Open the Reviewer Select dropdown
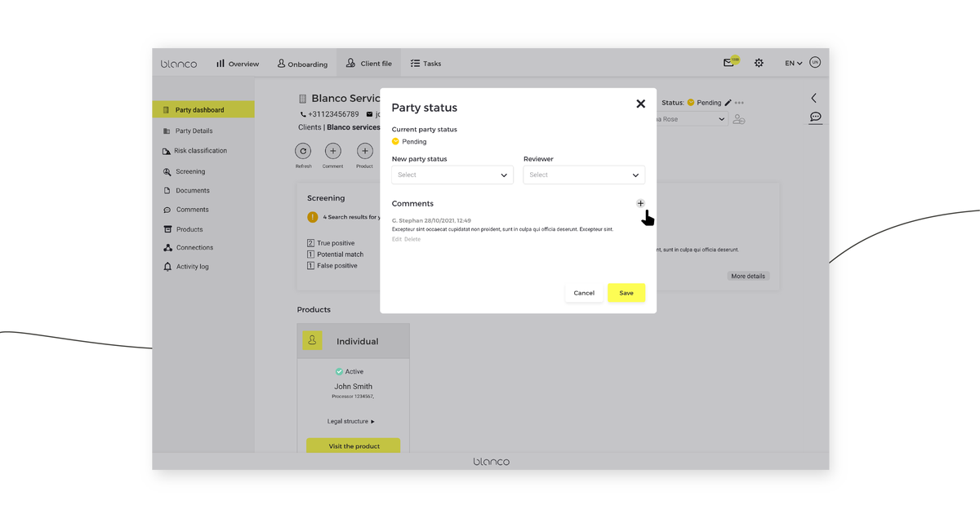This screenshot has height=514, width=980. 584,175
